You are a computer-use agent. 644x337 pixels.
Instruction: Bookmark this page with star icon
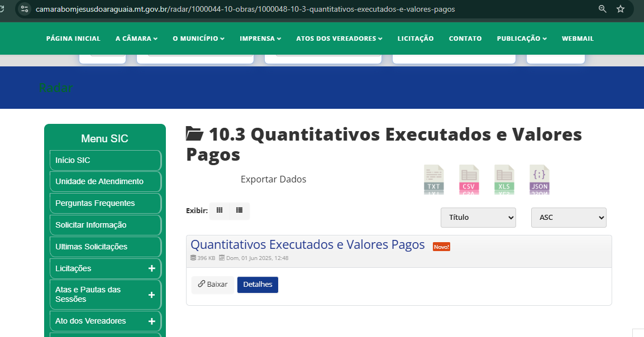(620, 9)
